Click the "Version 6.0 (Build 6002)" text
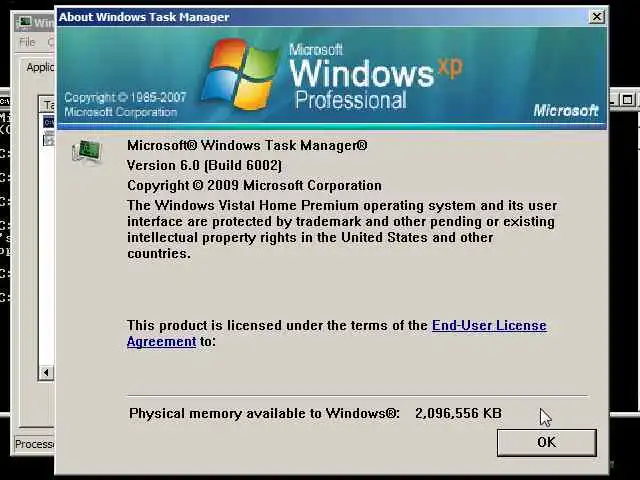 tap(204, 165)
